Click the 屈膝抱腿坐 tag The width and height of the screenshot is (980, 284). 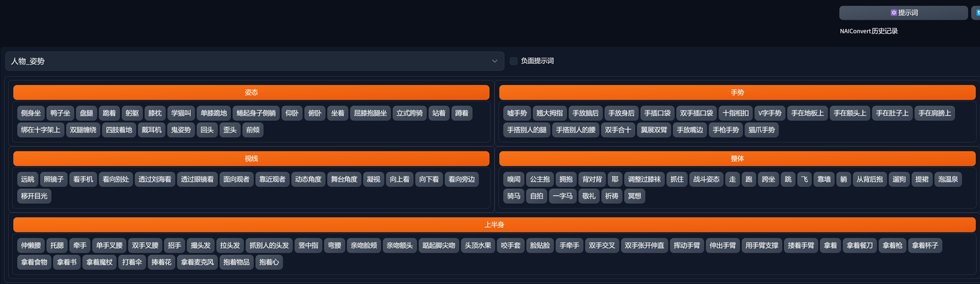click(x=370, y=113)
